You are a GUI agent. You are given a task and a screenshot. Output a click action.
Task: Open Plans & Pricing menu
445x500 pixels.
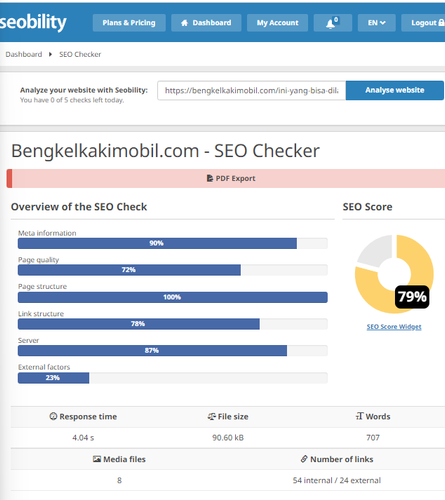tap(129, 23)
